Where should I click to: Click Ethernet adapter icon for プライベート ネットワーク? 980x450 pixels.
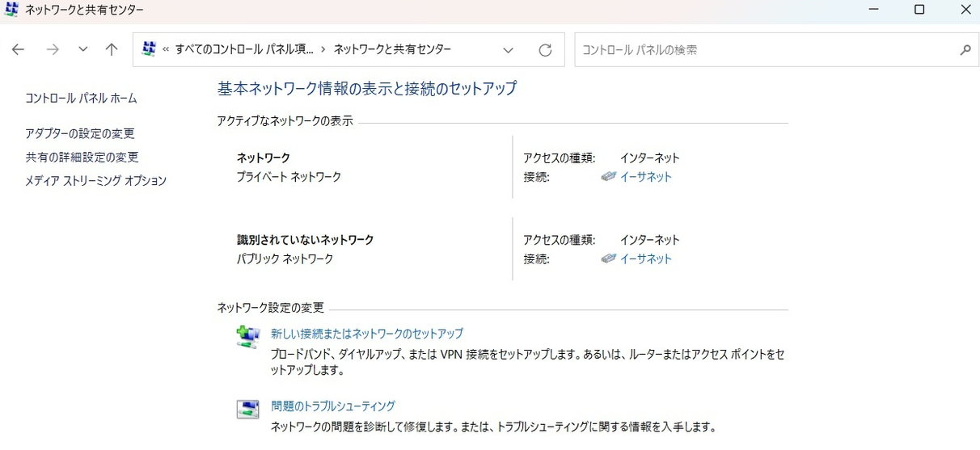609,177
